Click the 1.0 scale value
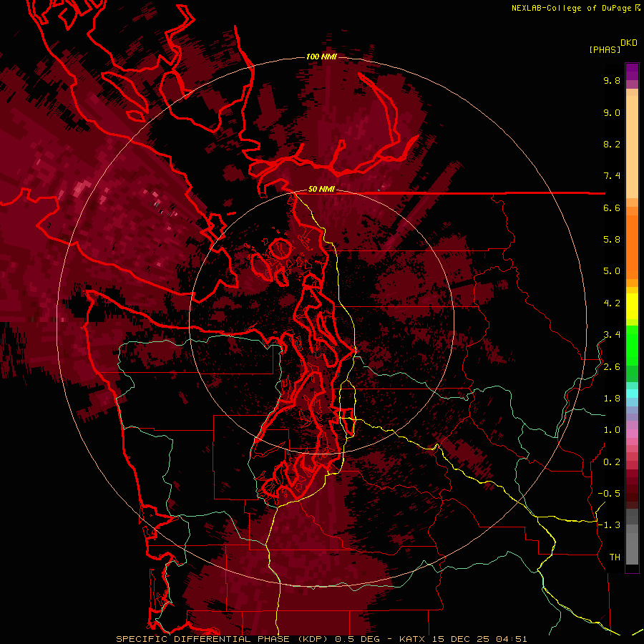The image size is (644, 644). (612, 430)
